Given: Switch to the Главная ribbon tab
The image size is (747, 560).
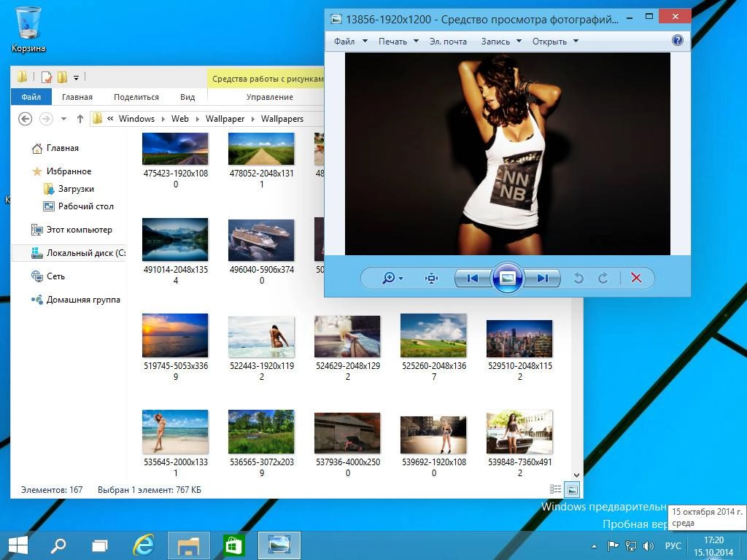Looking at the screenshot, I should click(77, 97).
